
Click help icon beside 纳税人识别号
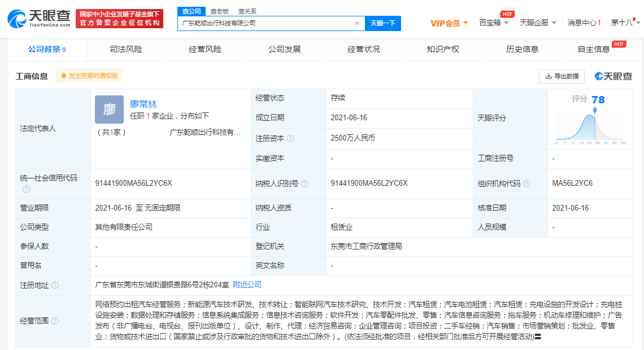[304, 184]
